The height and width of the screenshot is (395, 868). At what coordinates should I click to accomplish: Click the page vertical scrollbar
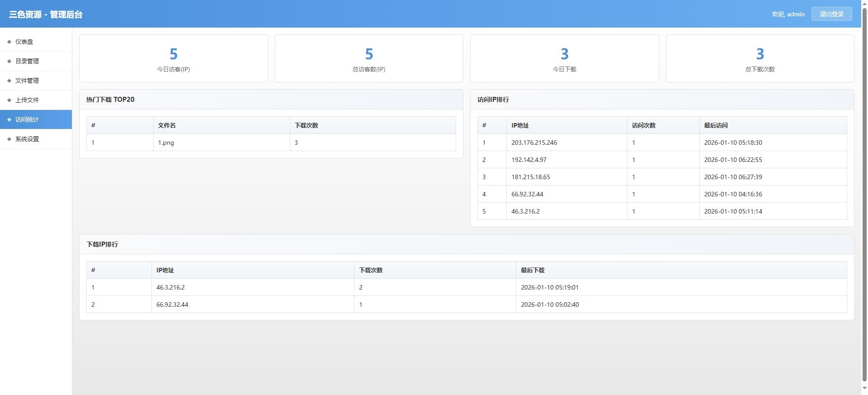(x=864, y=195)
